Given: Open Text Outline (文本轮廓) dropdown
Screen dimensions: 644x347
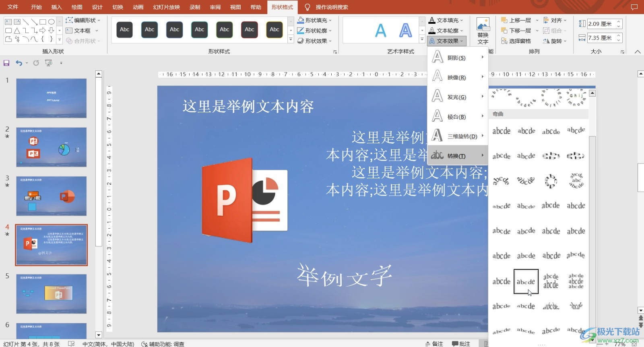Looking at the screenshot, I should (446, 31).
